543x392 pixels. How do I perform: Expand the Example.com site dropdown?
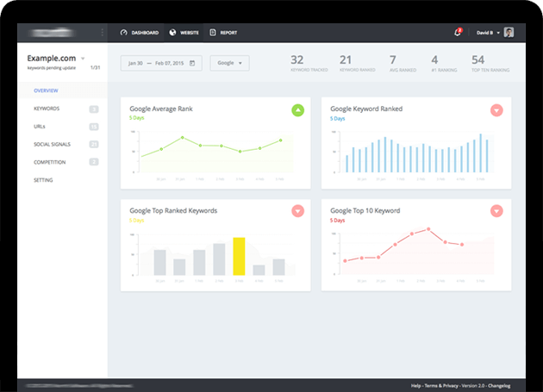click(x=83, y=59)
